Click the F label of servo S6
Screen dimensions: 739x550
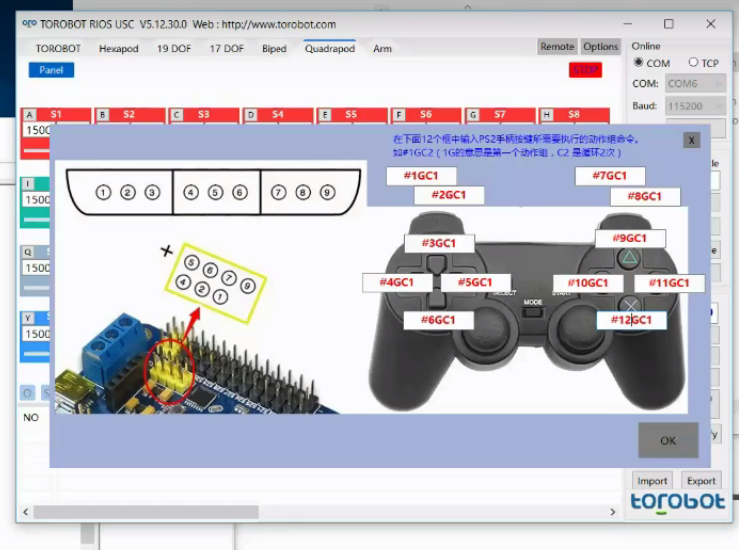399,115
